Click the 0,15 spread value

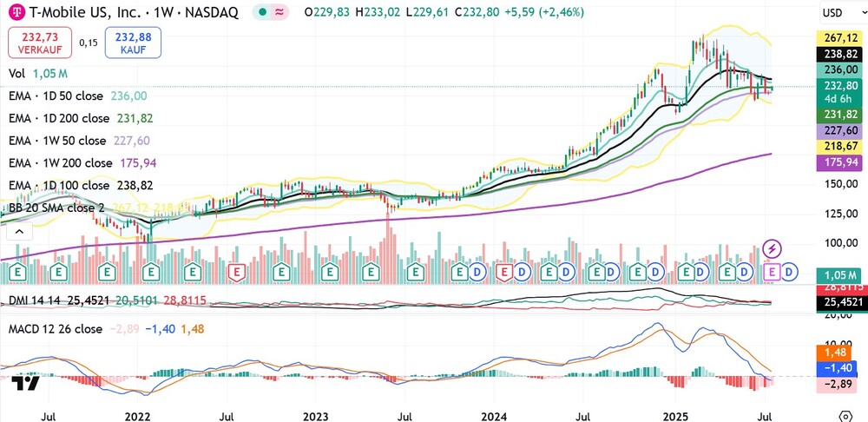(x=88, y=43)
